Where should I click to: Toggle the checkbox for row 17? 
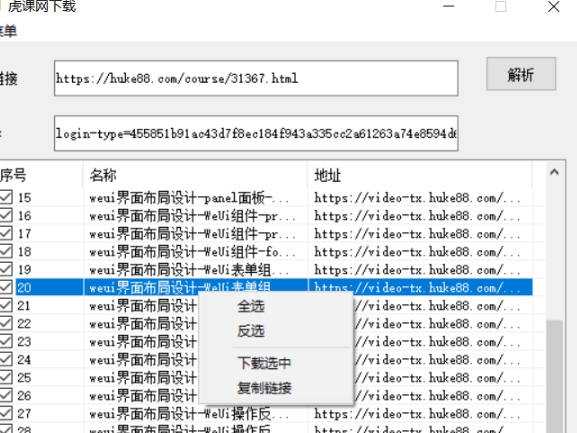pyautogui.click(x=6, y=233)
